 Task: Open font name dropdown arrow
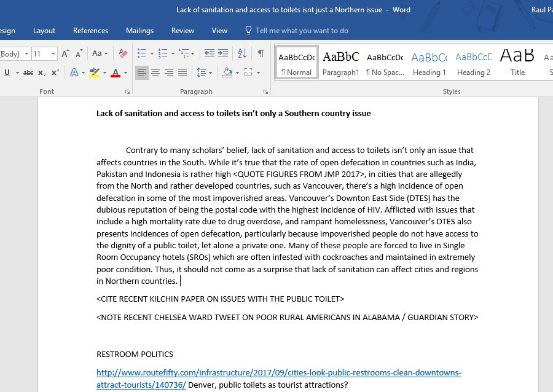click(27, 54)
